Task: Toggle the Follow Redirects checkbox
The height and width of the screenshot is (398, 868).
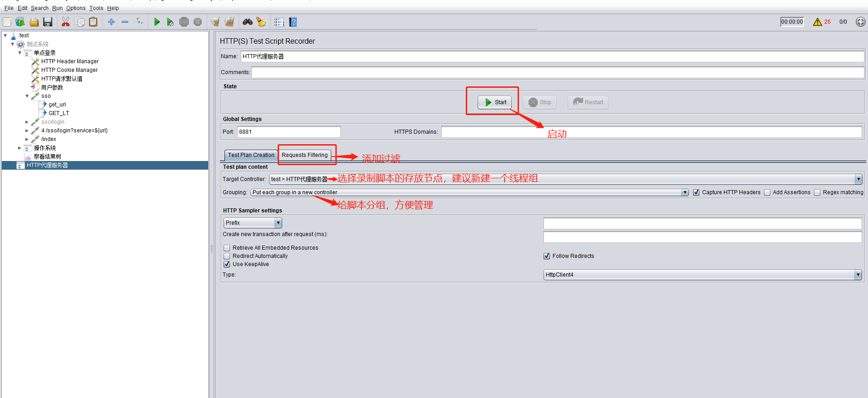Action: coord(547,256)
